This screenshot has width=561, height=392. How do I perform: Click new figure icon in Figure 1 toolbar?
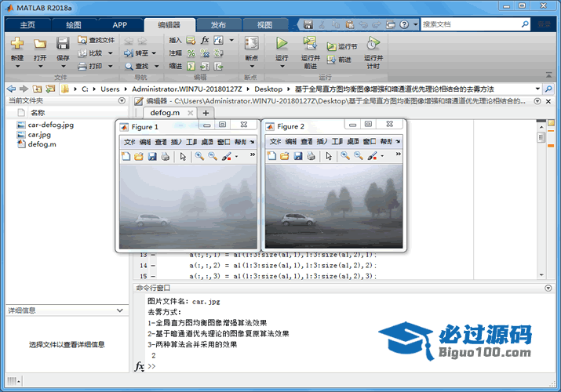[x=126, y=156]
